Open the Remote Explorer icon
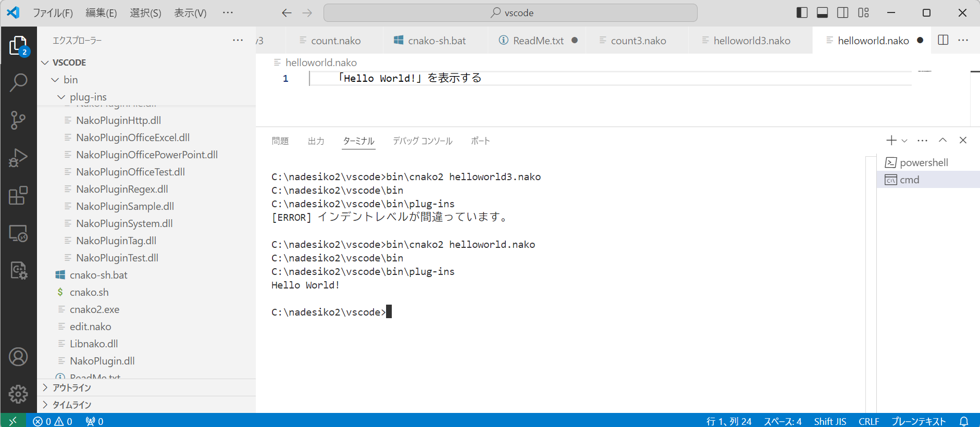The height and width of the screenshot is (427, 980). pos(18,233)
